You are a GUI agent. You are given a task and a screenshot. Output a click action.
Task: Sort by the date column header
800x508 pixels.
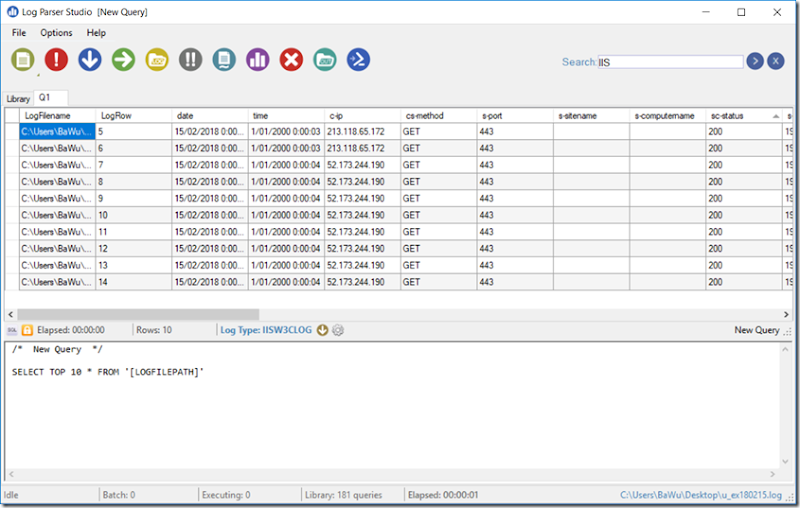pyautogui.click(x=210, y=116)
